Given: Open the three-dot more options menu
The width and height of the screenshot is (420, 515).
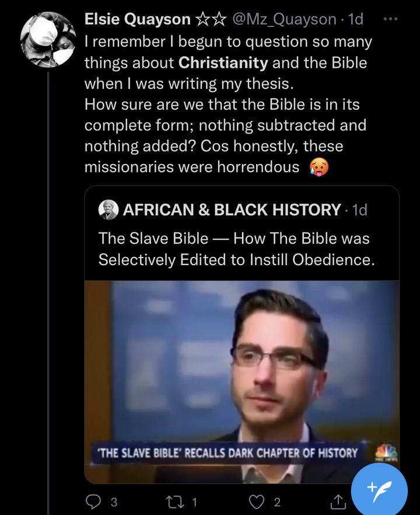Looking at the screenshot, I should pos(390,19).
